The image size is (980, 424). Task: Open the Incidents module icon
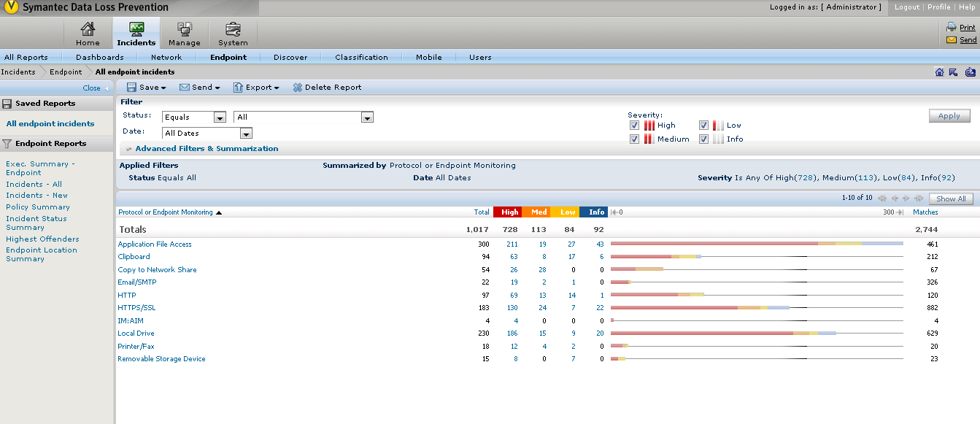136,34
